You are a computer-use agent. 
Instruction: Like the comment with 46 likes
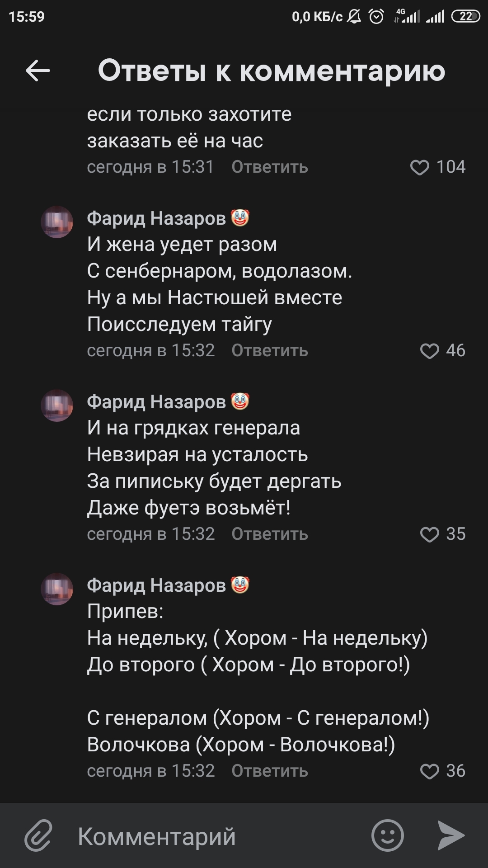[x=429, y=351]
